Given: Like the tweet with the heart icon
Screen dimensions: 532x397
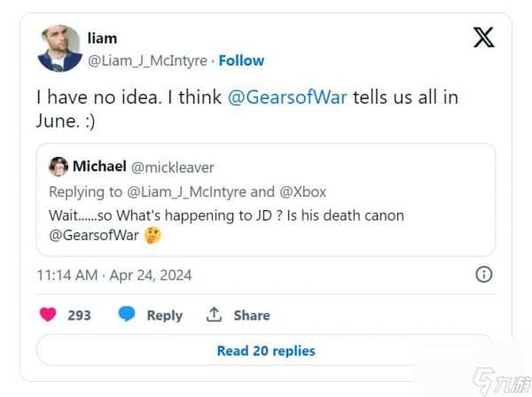Looking at the screenshot, I should click(49, 315).
